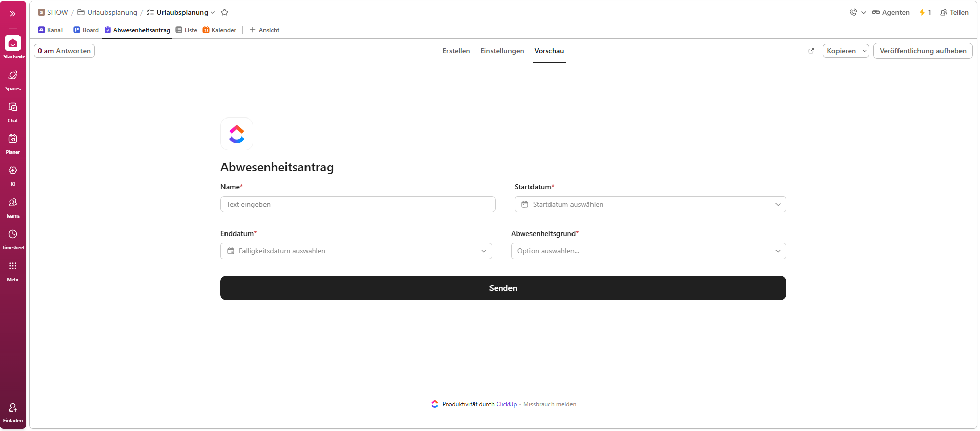Expand the call options chevron
Image resolution: width=980 pixels, height=431 pixels.
[864, 12]
